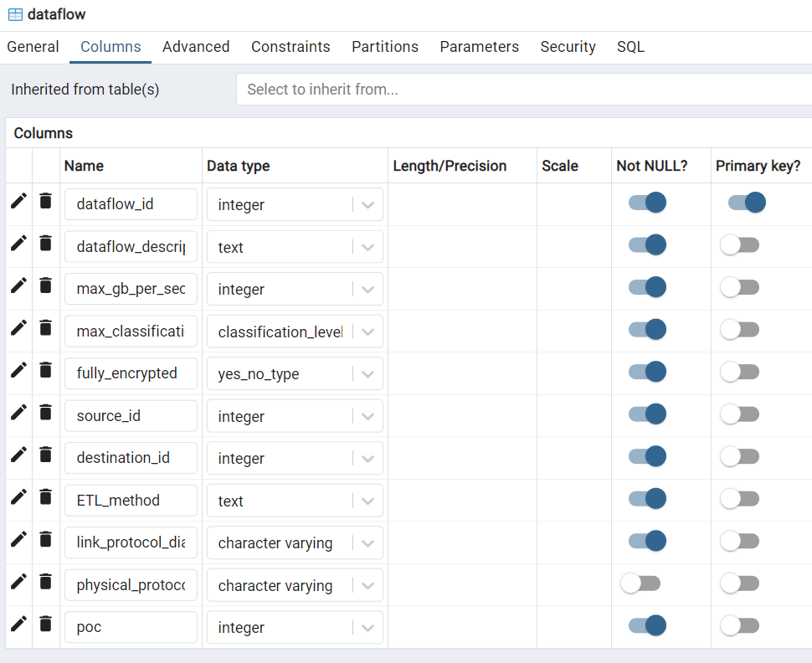Viewport: 812px width, 663px height.
Task: Change data type of link_protocol column
Action: coord(367,543)
